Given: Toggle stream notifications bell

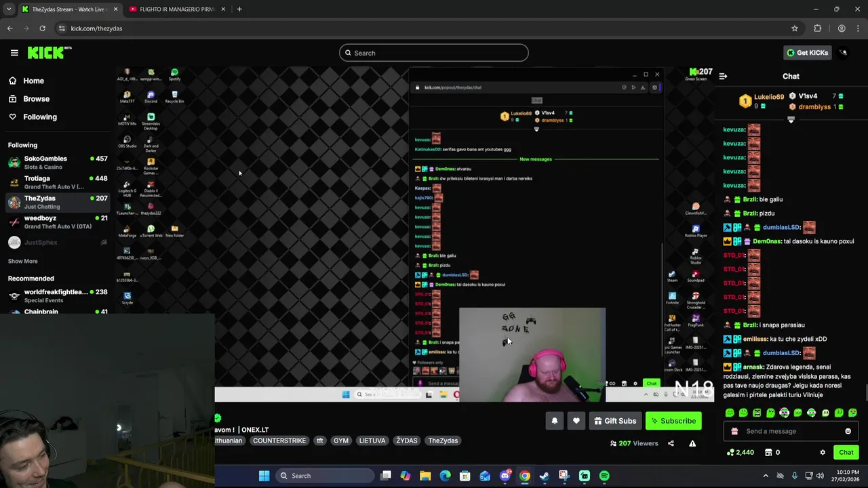Looking at the screenshot, I should pyautogui.click(x=555, y=421).
